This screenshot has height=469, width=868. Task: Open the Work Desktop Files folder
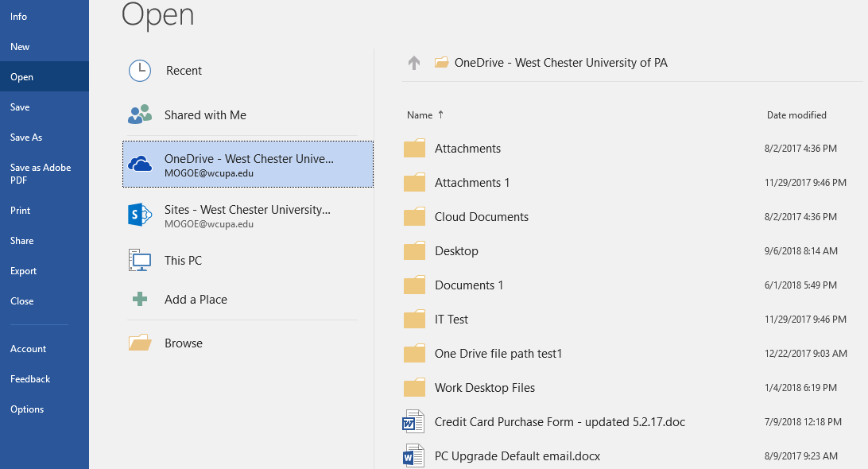coord(484,388)
